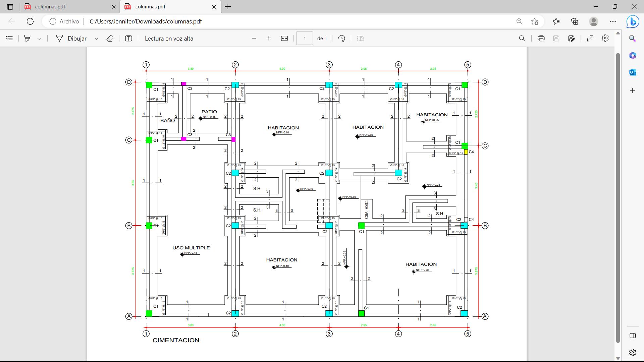Zoom out with the minus button
This screenshot has width=644, height=362.
coord(254,39)
